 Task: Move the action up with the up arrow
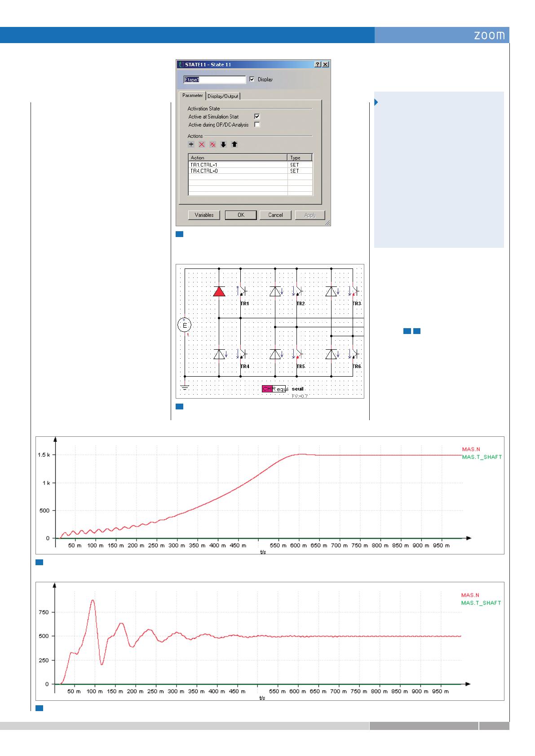[x=234, y=145]
